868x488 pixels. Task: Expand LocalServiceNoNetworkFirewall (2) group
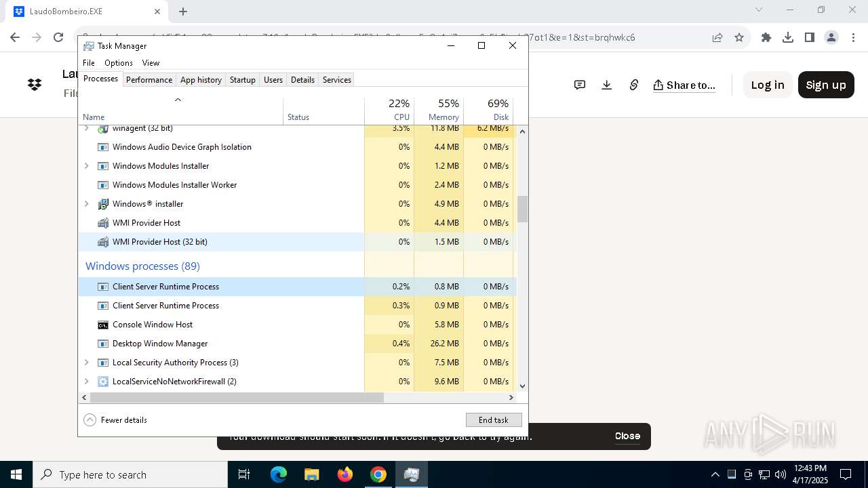pyautogui.click(x=86, y=382)
